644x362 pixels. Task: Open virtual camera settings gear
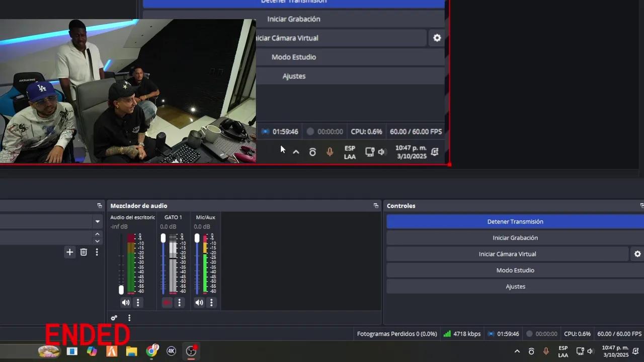coord(637,254)
